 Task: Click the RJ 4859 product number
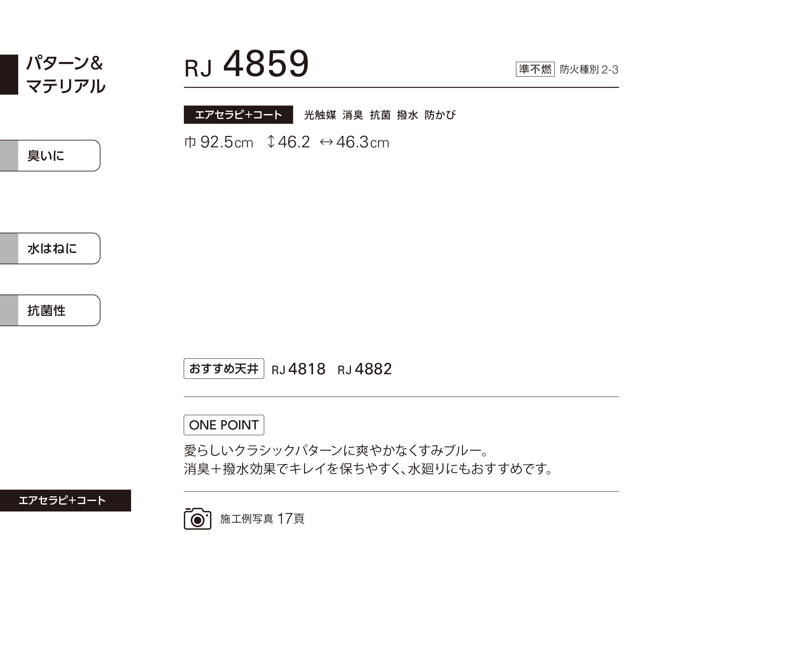coord(247,64)
